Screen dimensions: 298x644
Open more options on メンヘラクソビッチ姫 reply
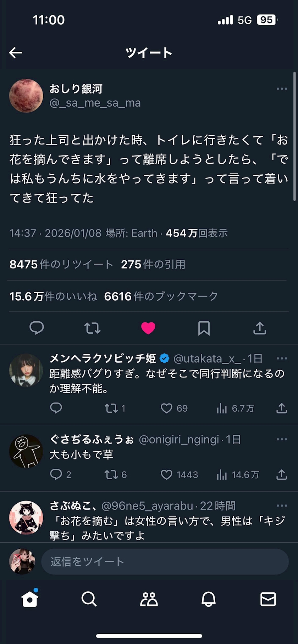(x=282, y=358)
